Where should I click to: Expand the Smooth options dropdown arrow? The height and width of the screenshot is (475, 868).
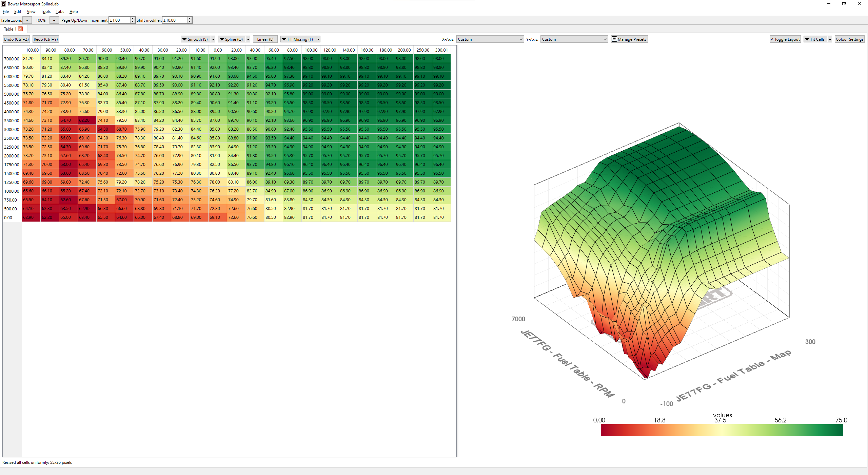[213, 39]
